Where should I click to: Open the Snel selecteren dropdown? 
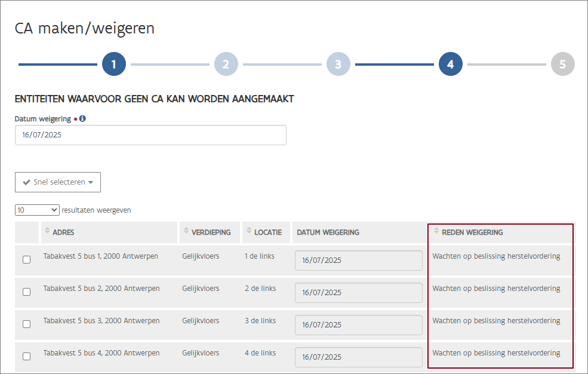58,182
